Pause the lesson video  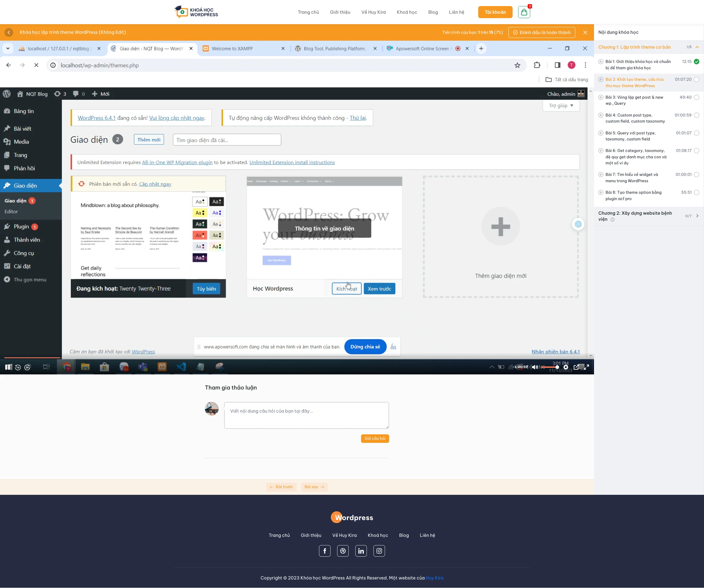pos(8,367)
